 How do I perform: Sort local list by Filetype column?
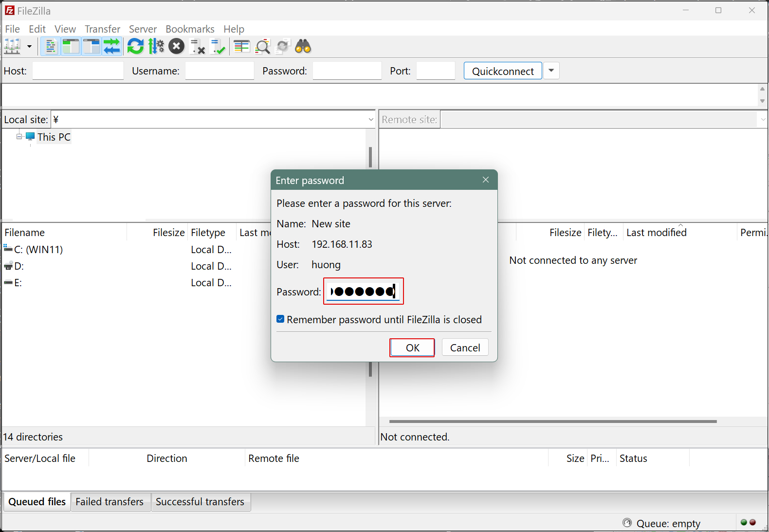(x=212, y=232)
